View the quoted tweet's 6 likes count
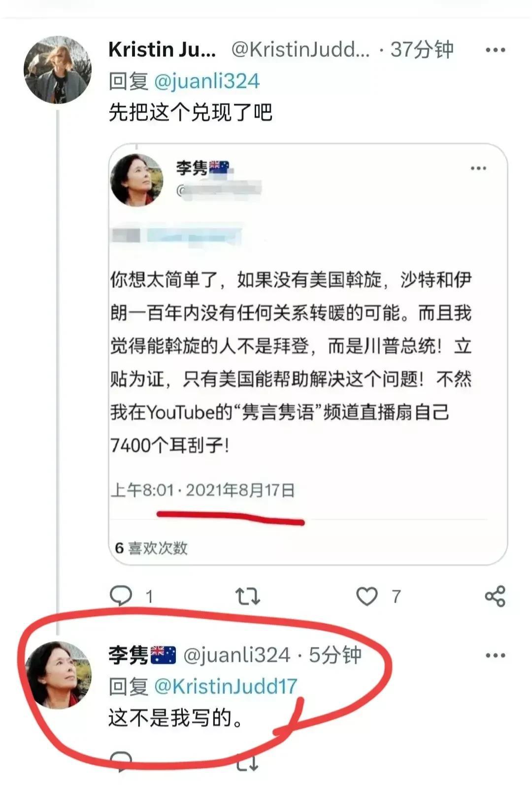The height and width of the screenshot is (789, 532). pyautogui.click(x=151, y=548)
